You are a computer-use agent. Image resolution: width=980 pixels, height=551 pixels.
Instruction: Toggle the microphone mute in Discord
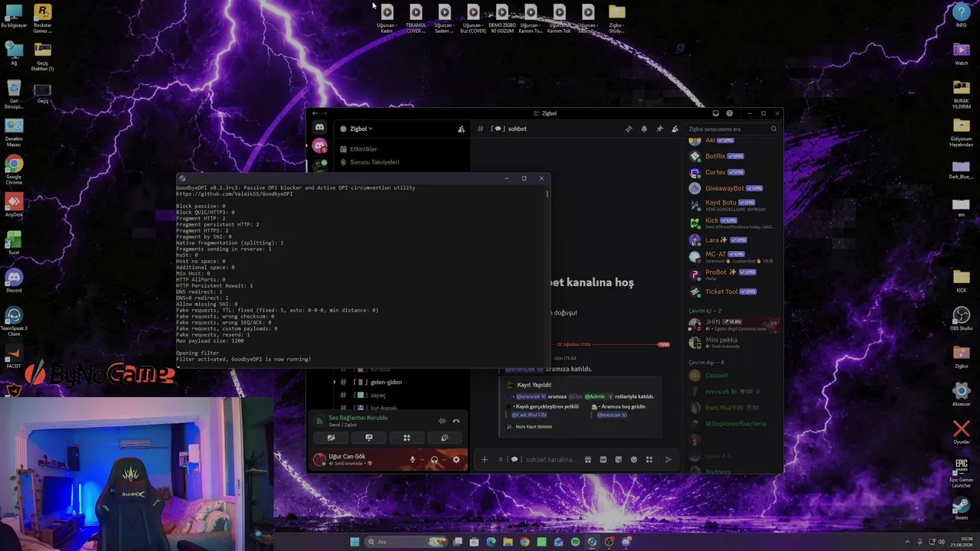tap(412, 459)
